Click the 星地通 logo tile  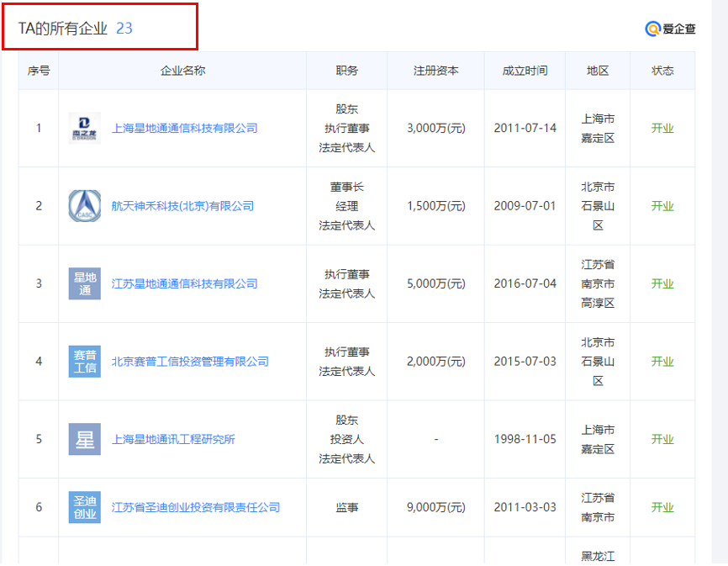[85, 283]
